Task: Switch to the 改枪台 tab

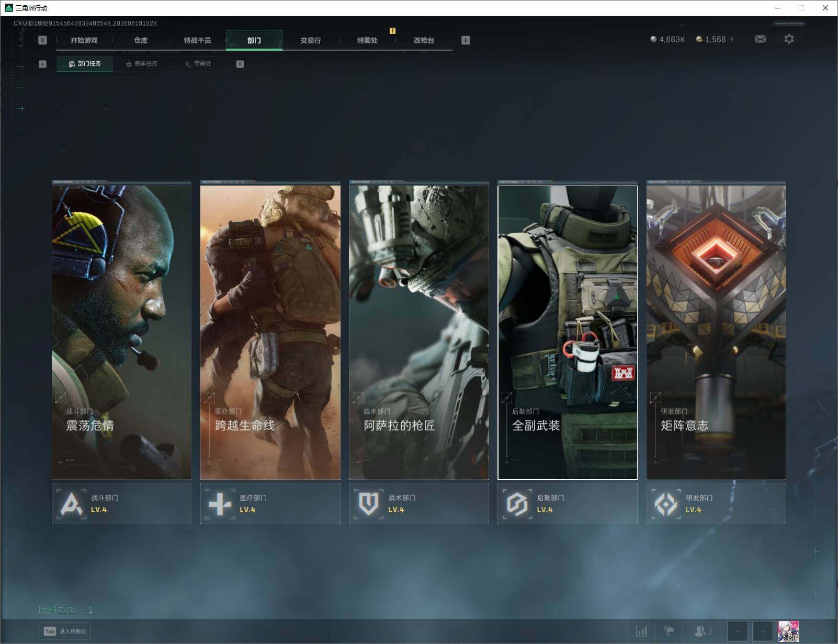Action: [424, 40]
